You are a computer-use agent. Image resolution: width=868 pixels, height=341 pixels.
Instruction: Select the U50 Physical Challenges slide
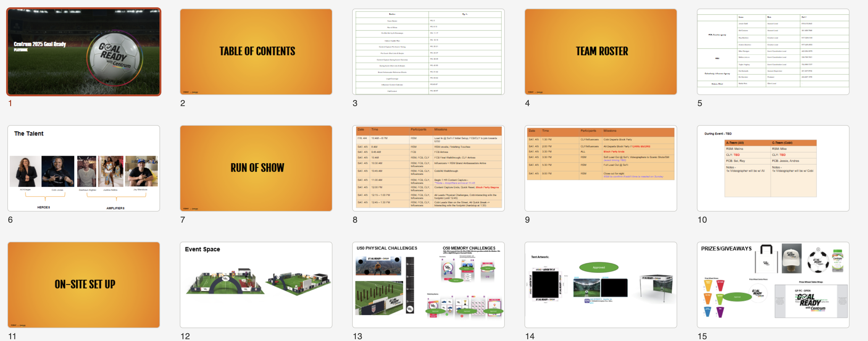[x=428, y=285]
